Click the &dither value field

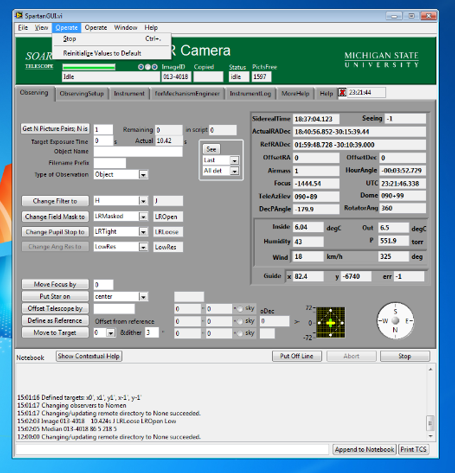pos(152,333)
